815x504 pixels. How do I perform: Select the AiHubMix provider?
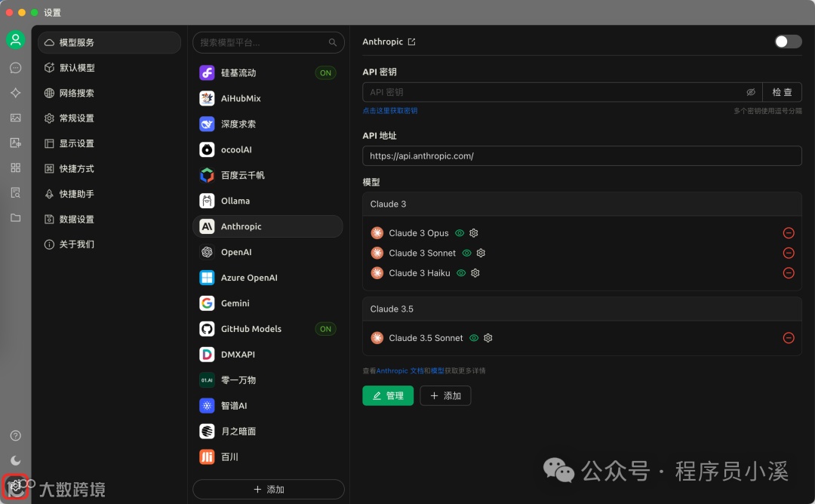[268, 98]
